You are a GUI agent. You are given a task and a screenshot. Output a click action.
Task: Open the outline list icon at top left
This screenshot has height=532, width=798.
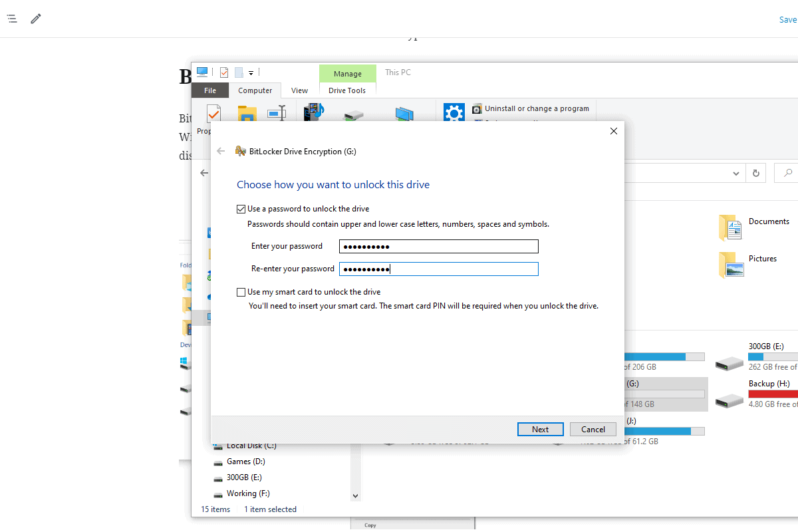pos(11,19)
